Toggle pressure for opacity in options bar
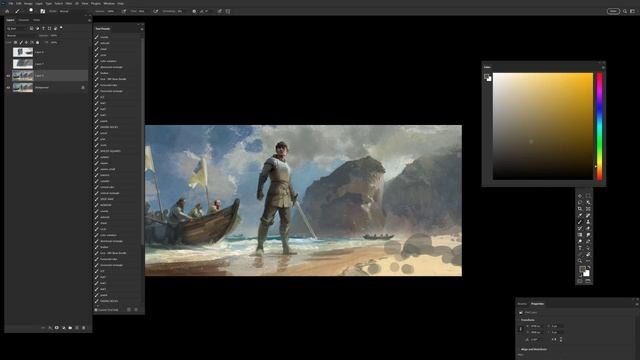Screen dimensions: 640x360 tap(124, 11)
